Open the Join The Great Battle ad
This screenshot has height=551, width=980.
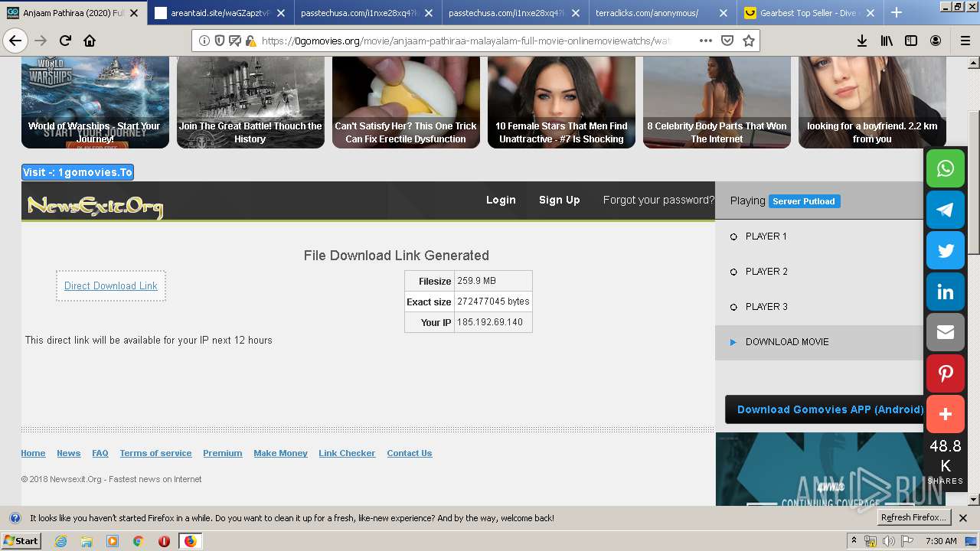coord(250,102)
